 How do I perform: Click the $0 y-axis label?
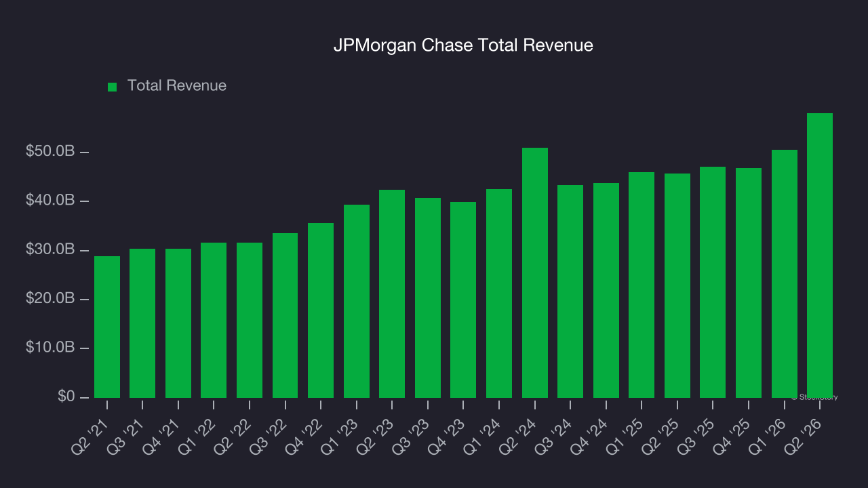66,397
